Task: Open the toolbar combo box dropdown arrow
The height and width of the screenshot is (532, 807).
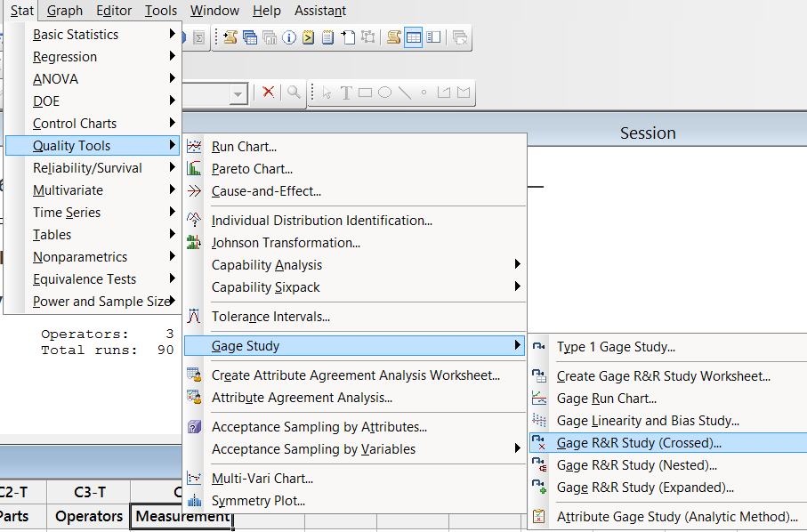Action: [238, 93]
